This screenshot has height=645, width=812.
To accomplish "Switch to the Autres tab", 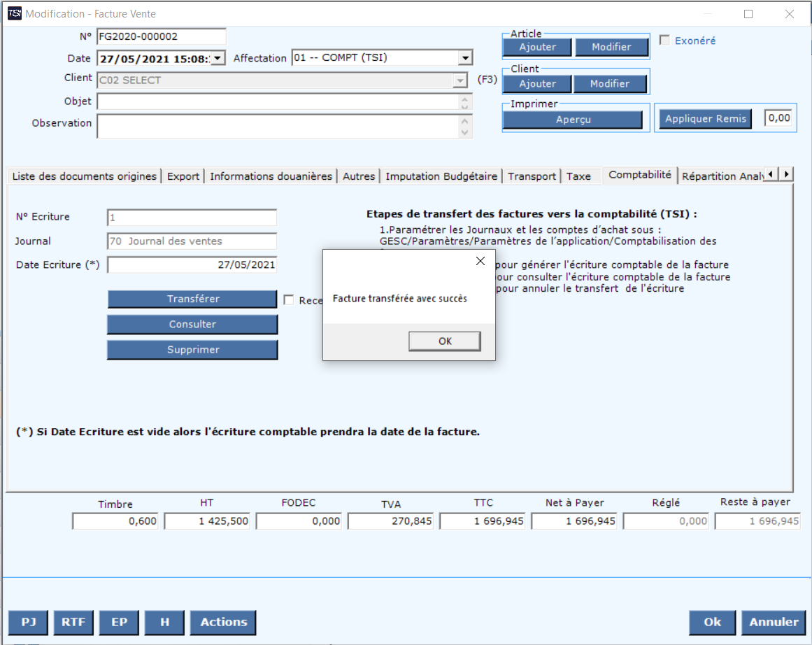I will 358,176.
